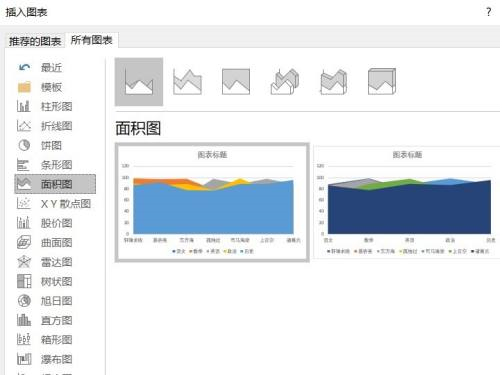Select the 股价图 label in list
This screenshot has width=500, height=375.
pos(56,223)
